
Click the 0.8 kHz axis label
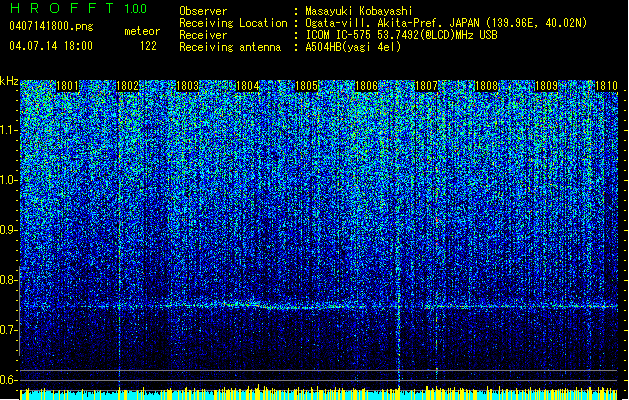point(8,280)
